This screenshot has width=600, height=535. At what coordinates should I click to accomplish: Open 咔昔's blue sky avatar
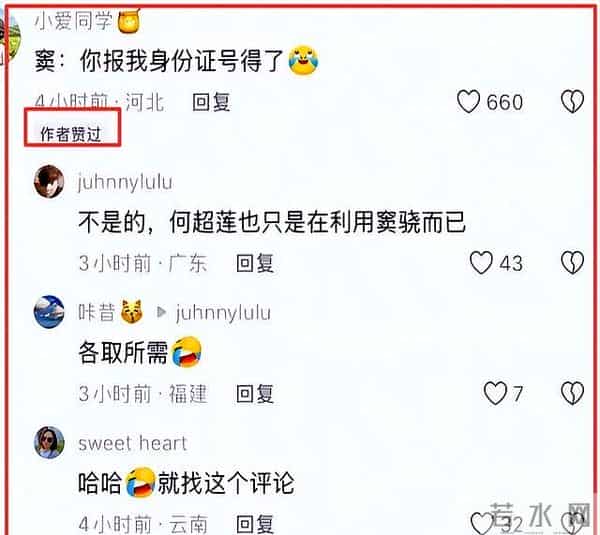point(49,312)
